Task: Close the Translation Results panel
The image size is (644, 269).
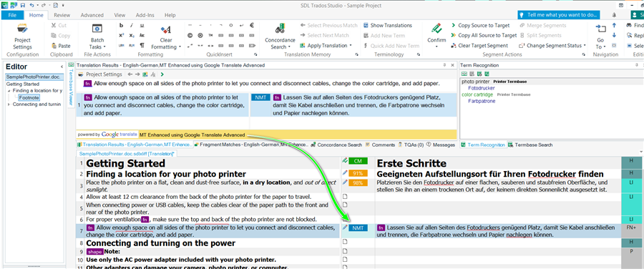Action: [x=452, y=65]
